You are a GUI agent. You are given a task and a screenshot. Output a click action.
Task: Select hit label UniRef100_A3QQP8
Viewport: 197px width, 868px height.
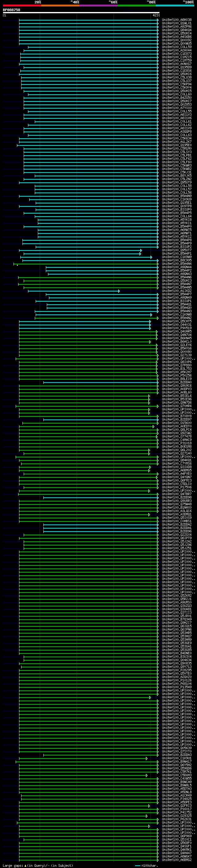pos(177,131)
